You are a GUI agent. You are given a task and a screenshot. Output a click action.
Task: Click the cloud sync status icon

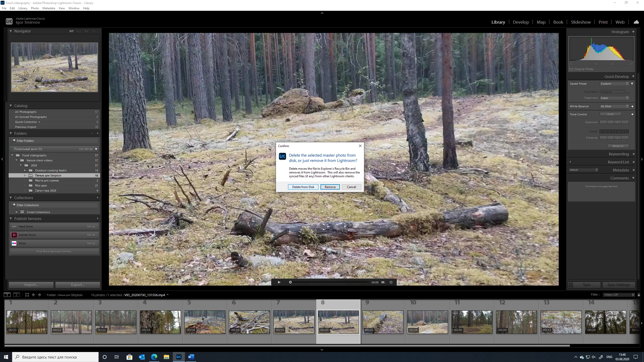click(x=636, y=22)
